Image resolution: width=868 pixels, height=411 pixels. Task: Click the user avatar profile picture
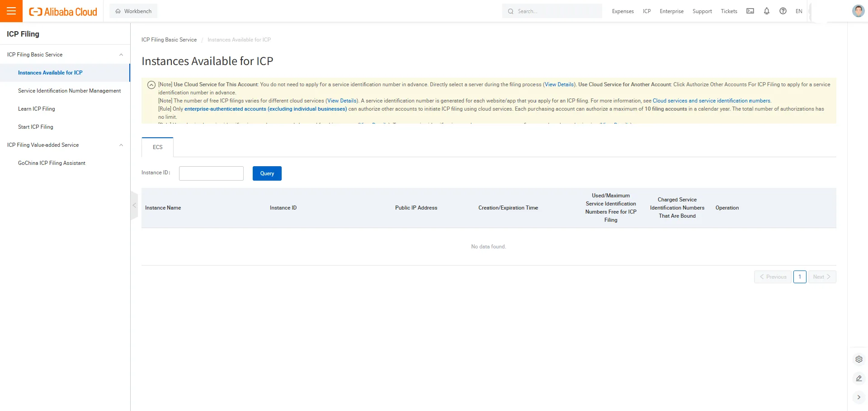(x=858, y=11)
